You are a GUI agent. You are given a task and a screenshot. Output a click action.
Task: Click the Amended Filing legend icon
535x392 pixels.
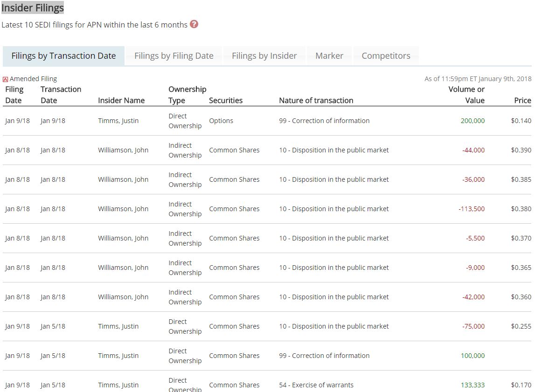click(x=6, y=79)
